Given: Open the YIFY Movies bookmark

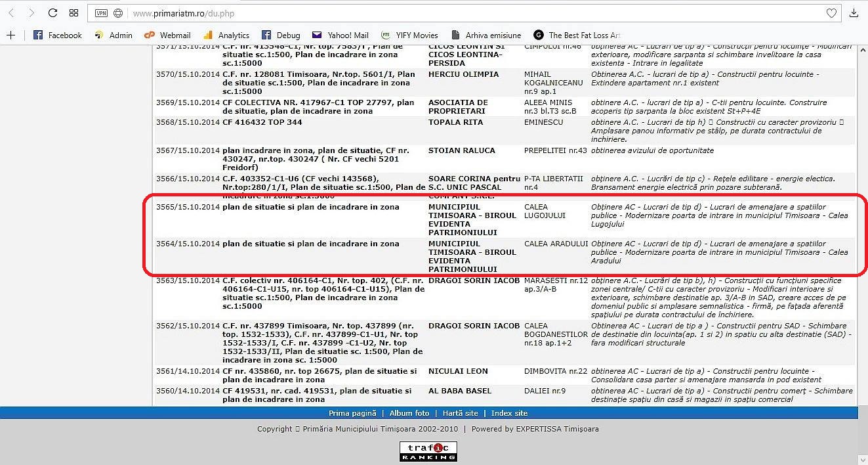Looking at the screenshot, I should [x=409, y=35].
